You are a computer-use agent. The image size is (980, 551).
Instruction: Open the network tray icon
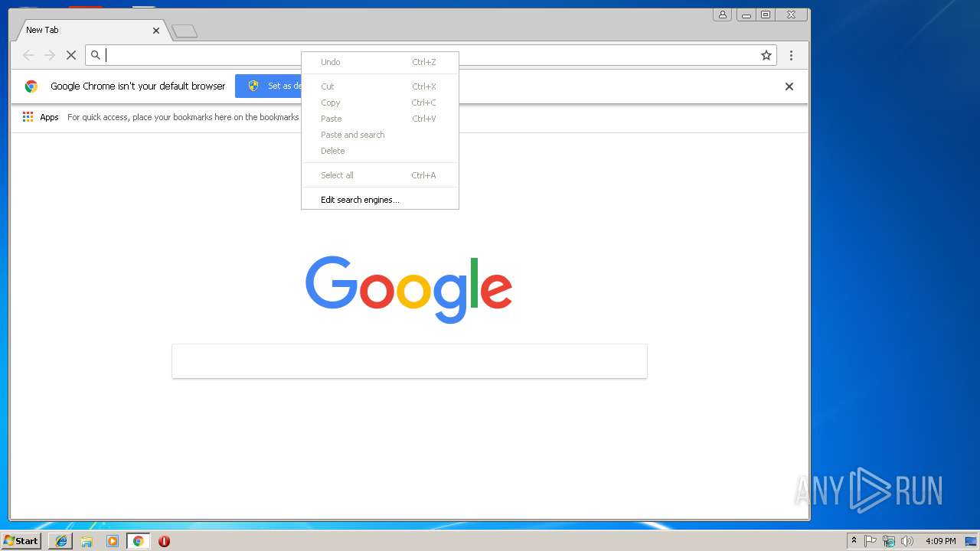pyautogui.click(x=889, y=541)
